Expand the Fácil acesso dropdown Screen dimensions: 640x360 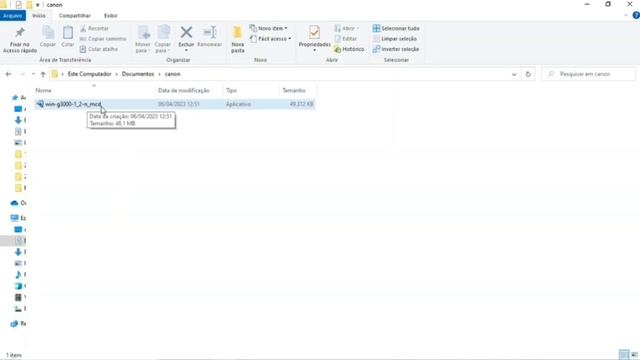[270, 39]
